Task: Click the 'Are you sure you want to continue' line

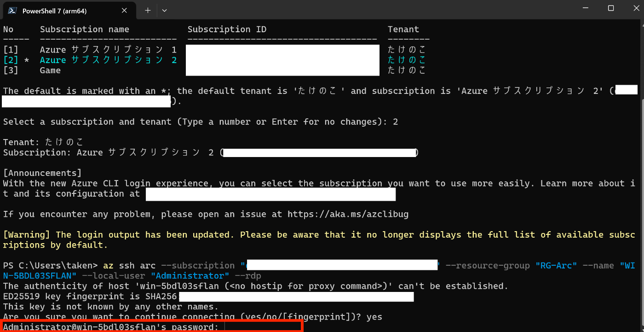Action: [193, 317]
